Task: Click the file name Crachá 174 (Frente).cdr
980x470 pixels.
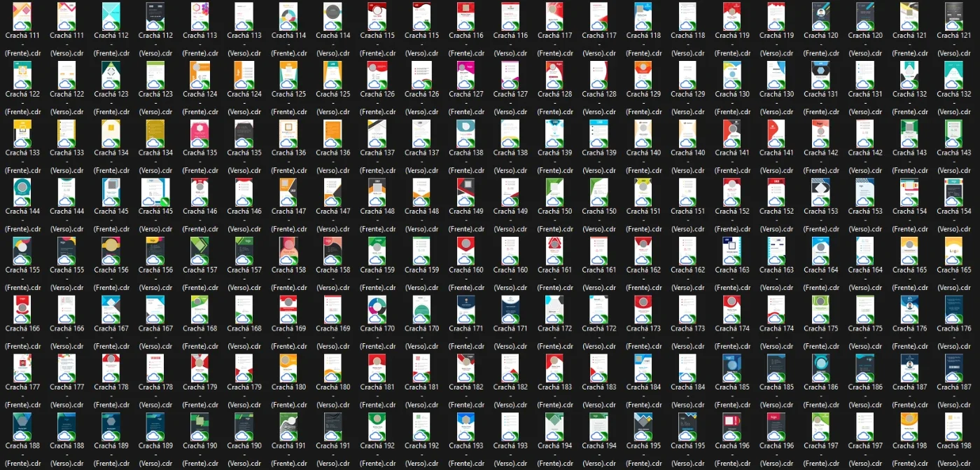Action: (731, 337)
